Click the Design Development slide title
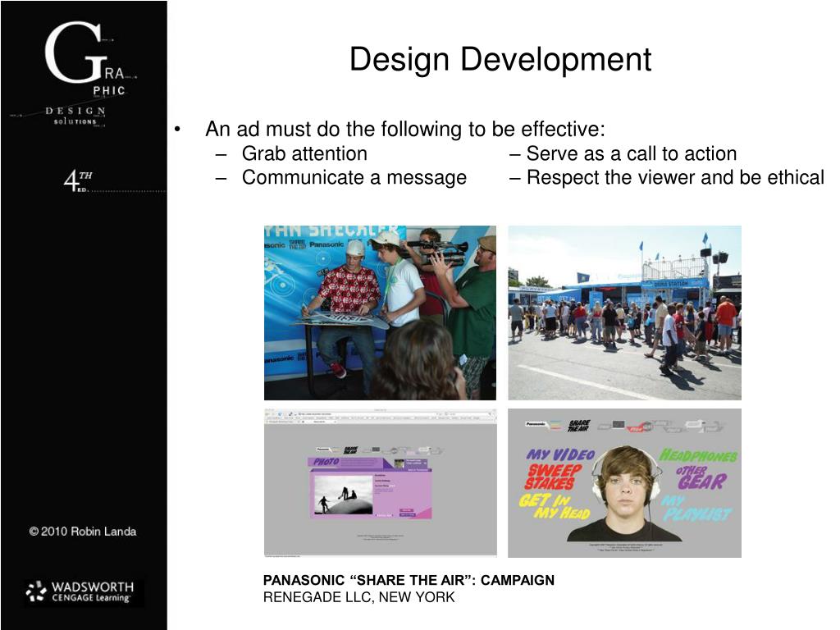This screenshot has width=840, height=630. coord(500,59)
